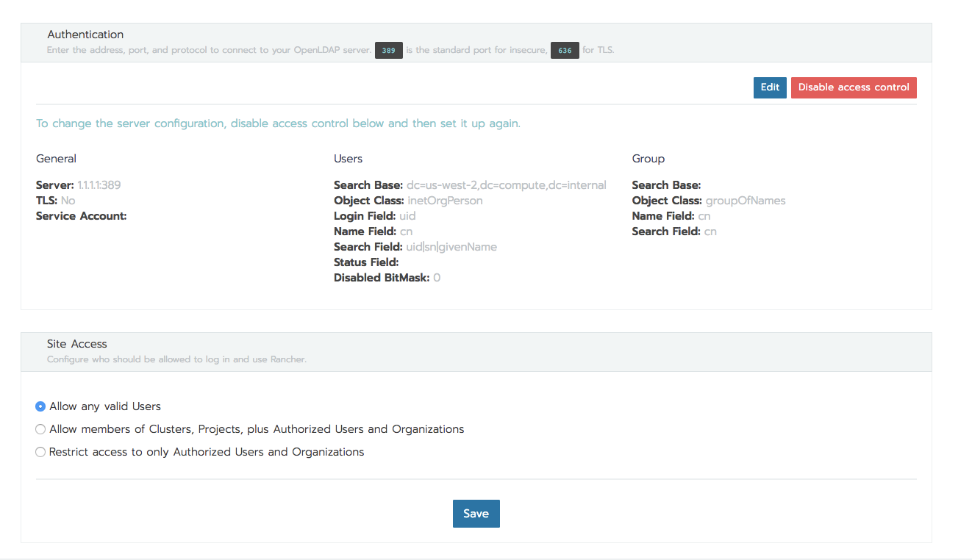Click server value 1.1.1.1:389
Viewport: 972px width, 560px height.
[99, 185]
